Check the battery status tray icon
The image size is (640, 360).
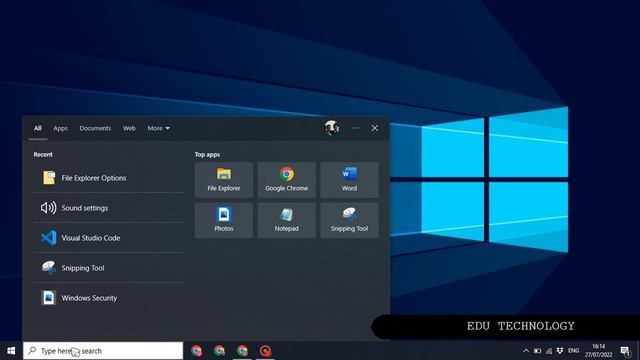point(538,351)
